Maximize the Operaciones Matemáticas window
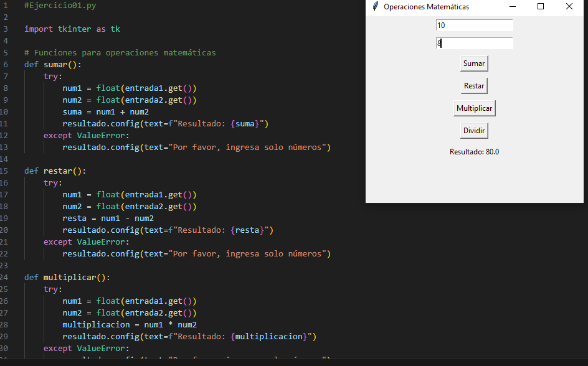Viewport: 588px width, 366px height. pos(541,7)
